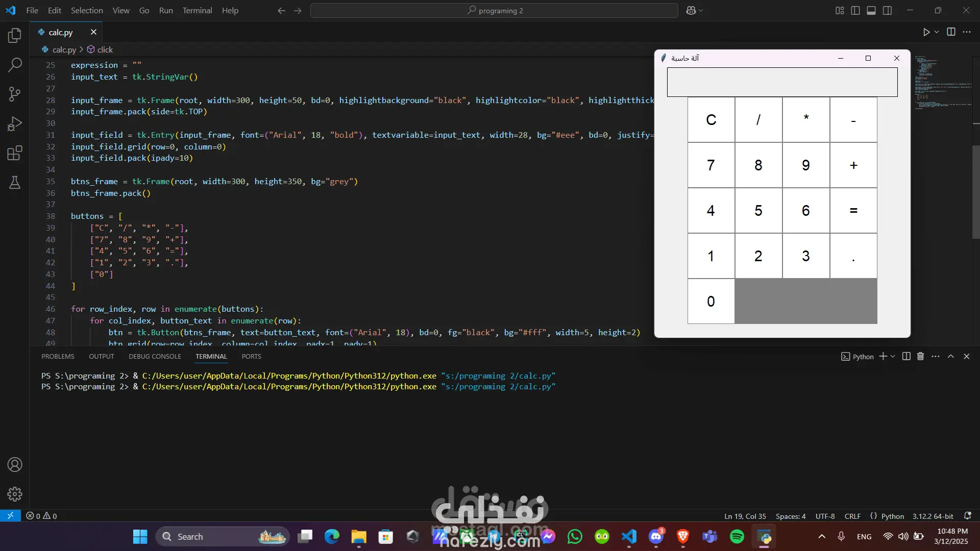Screen dimensions: 980x551
Task: Open errors and warnings status indicator
Action: pyautogui.click(x=42, y=516)
